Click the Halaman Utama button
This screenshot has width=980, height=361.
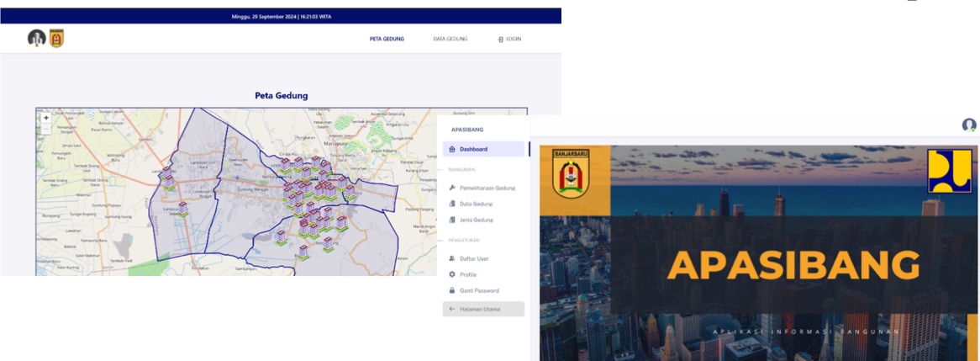click(x=483, y=309)
